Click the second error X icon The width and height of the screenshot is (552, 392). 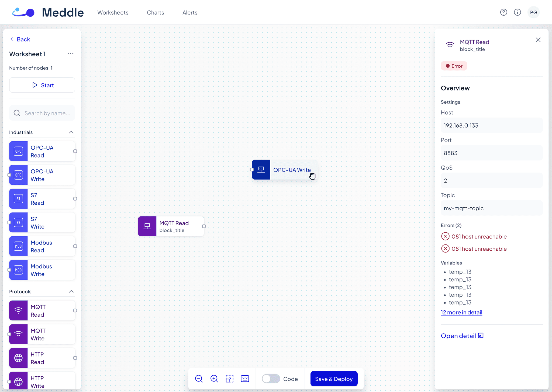tap(445, 248)
